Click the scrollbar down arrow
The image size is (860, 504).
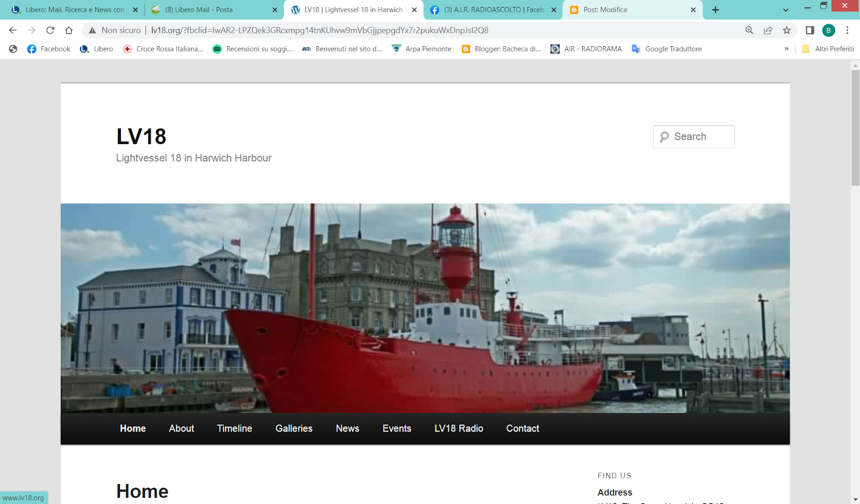pyautogui.click(x=855, y=500)
